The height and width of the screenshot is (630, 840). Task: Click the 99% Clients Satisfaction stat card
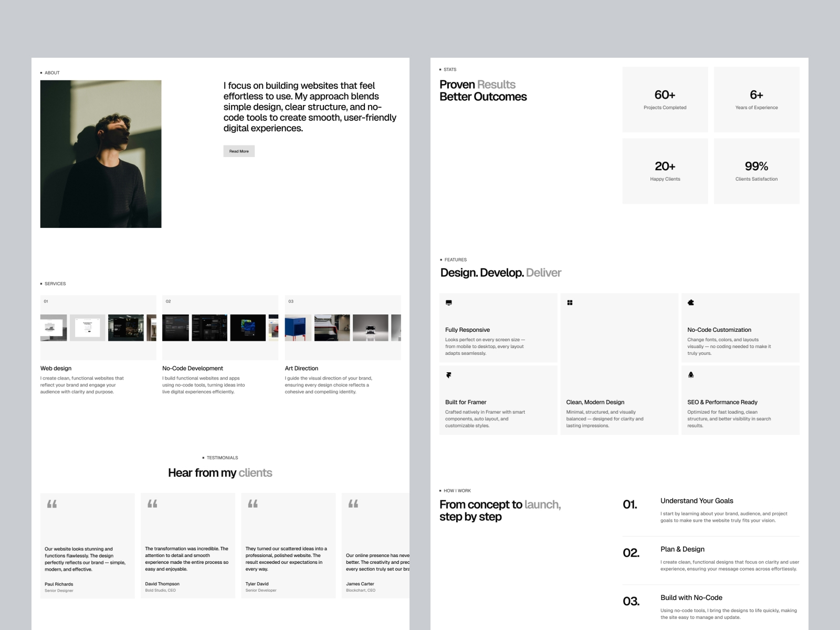click(756, 171)
